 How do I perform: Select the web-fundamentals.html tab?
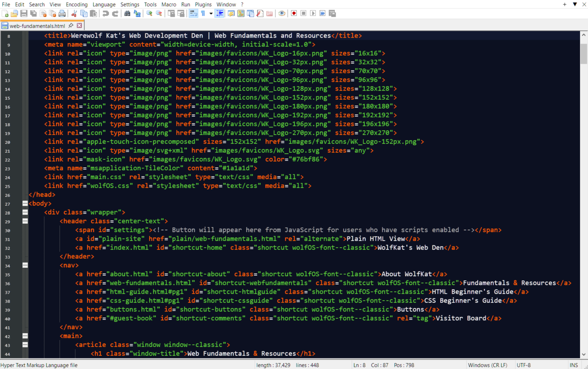[x=37, y=26]
